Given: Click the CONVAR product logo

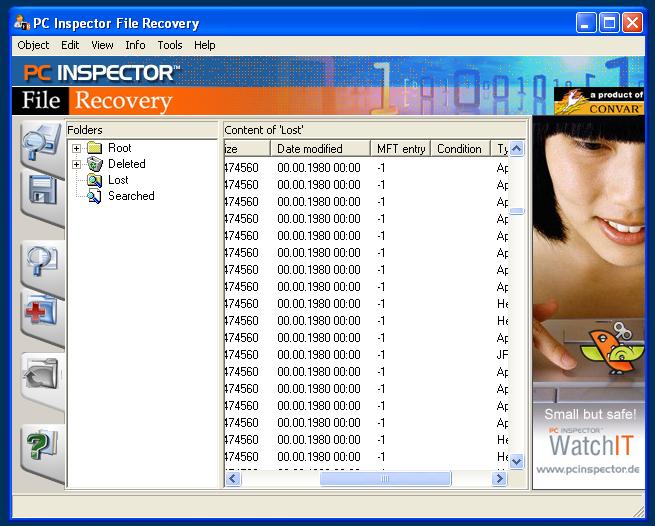Looking at the screenshot, I should point(599,101).
